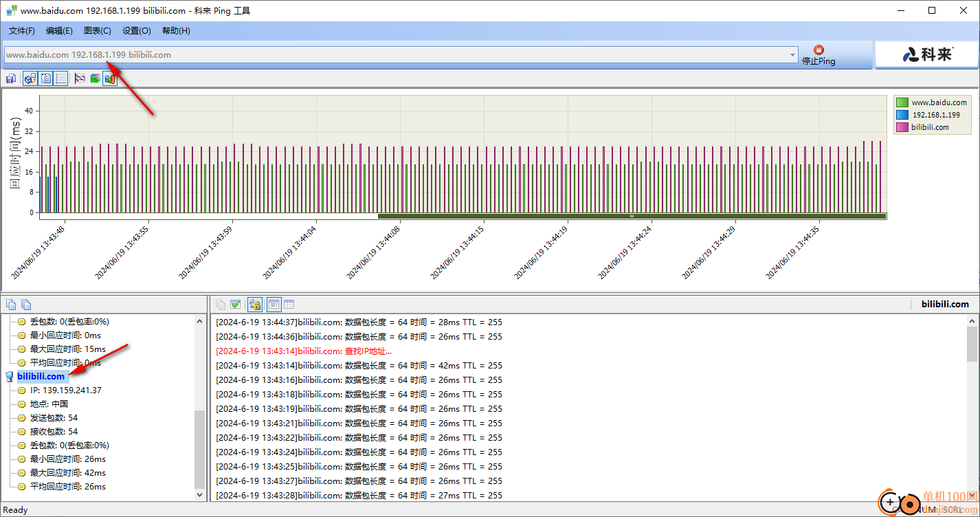
Task: Open the 设置(O) menu
Action: 136,31
